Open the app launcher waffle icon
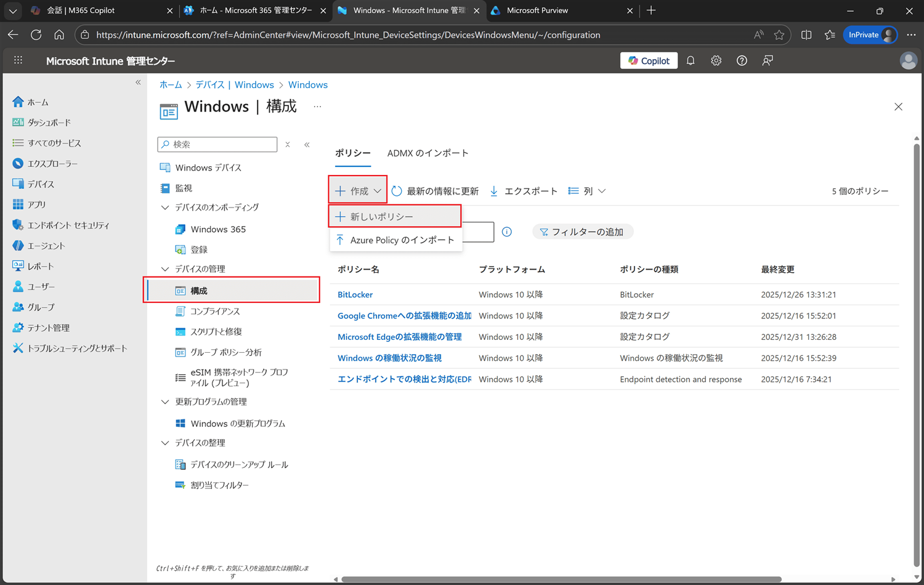The width and height of the screenshot is (924, 585). (18, 60)
